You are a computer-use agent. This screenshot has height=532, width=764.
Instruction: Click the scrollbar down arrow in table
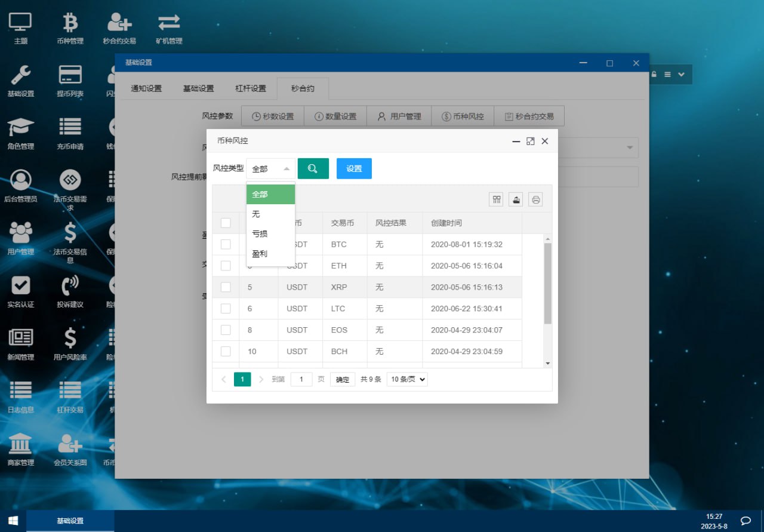(x=548, y=363)
